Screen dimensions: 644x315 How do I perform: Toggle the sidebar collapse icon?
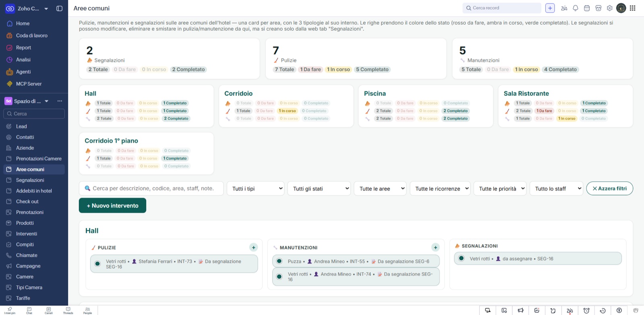[x=60, y=8]
